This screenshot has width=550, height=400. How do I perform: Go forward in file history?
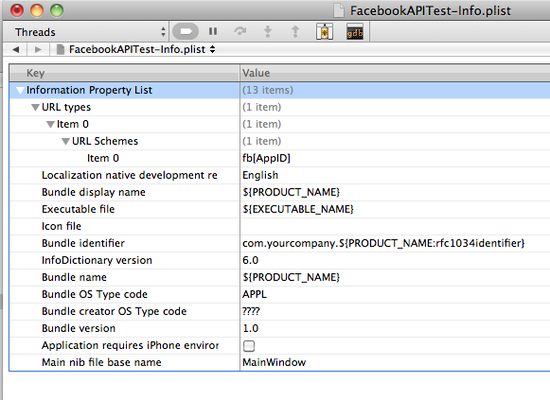click(x=38, y=49)
